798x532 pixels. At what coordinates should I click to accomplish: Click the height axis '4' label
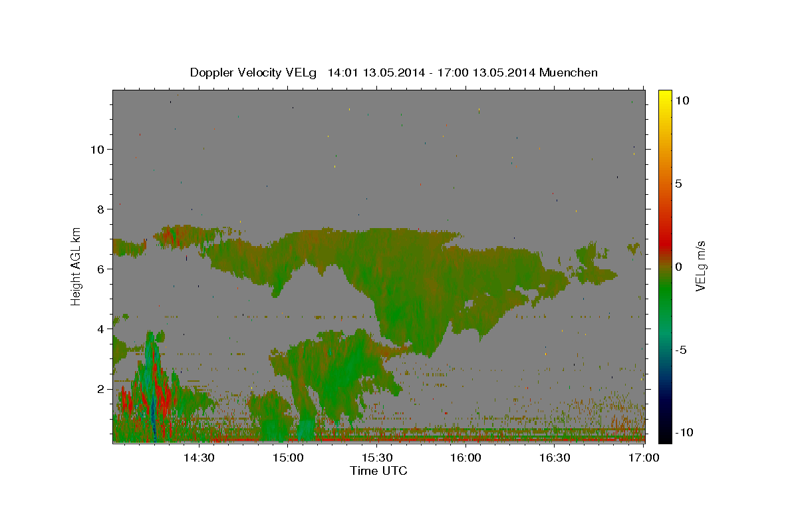(x=99, y=329)
